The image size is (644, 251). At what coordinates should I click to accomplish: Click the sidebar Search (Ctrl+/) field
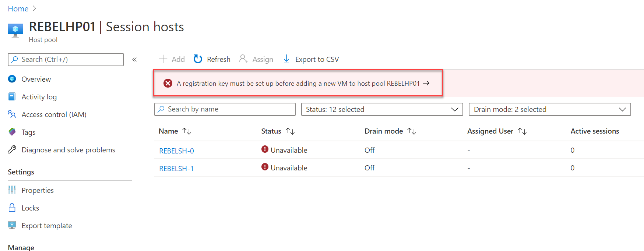pyautogui.click(x=66, y=60)
